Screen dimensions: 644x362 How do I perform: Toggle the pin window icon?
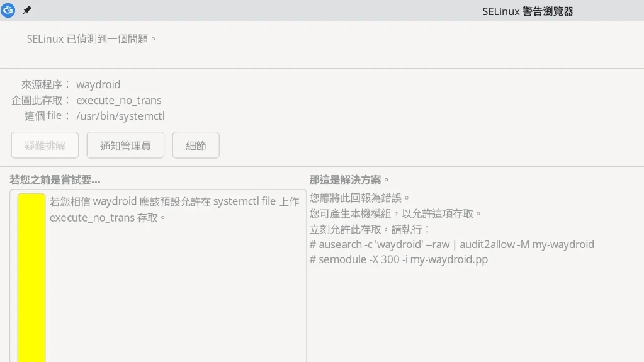26,11
